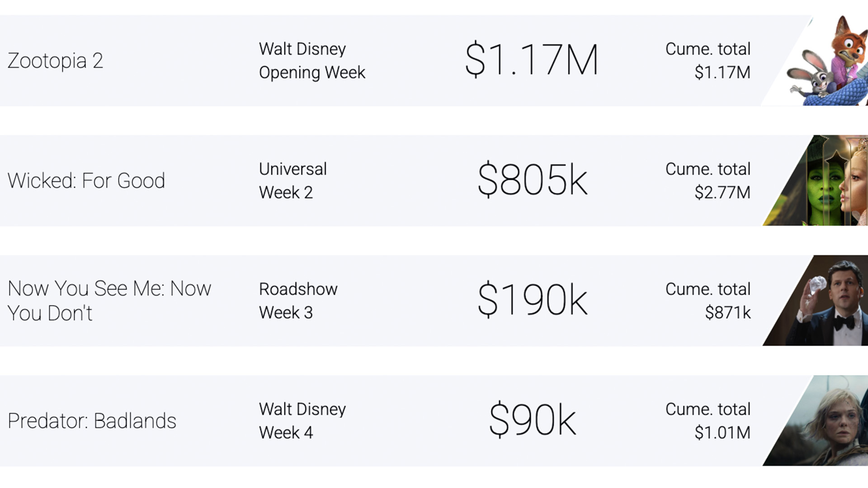868x488 pixels.
Task: Click Walt Disney Opening Week label
Action: tap(312, 61)
